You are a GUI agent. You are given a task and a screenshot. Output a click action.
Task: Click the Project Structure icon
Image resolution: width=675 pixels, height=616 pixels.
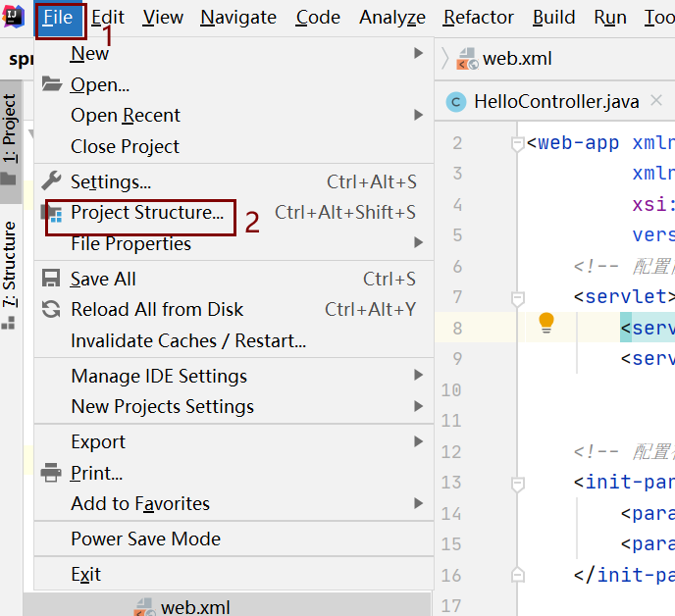(x=55, y=213)
